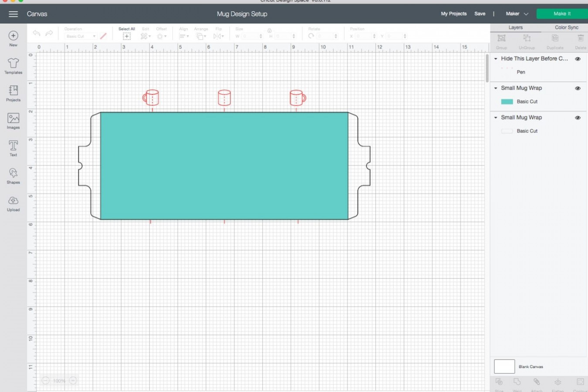Open the Arrange dropdown
Image resolution: width=588 pixels, height=392 pixels.
[x=200, y=36]
